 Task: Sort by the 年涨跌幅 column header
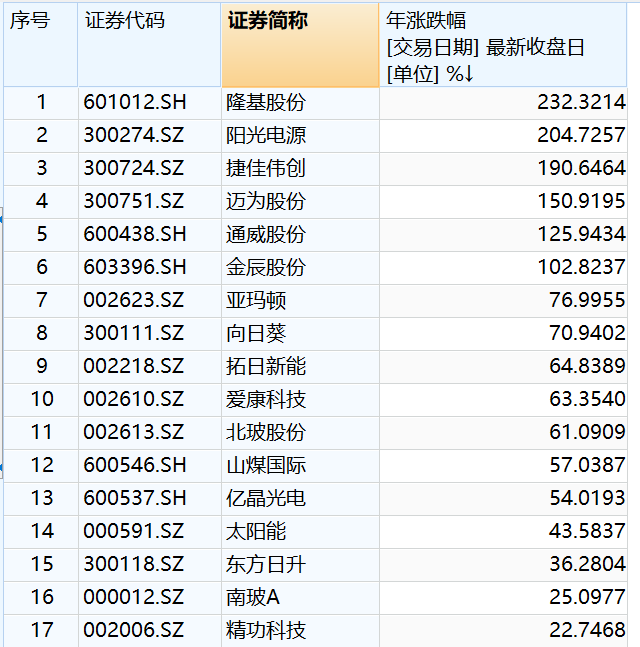pyautogui.click(x=503, y=45)
